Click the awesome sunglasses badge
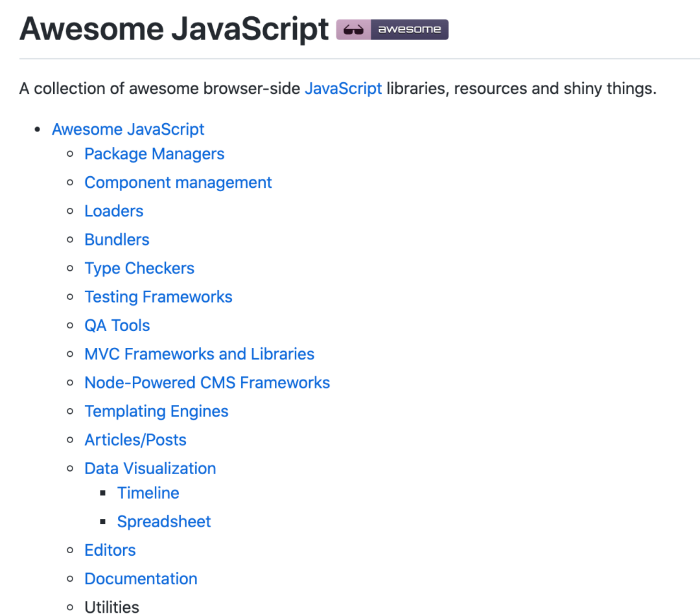 click(x=392, y=30)
